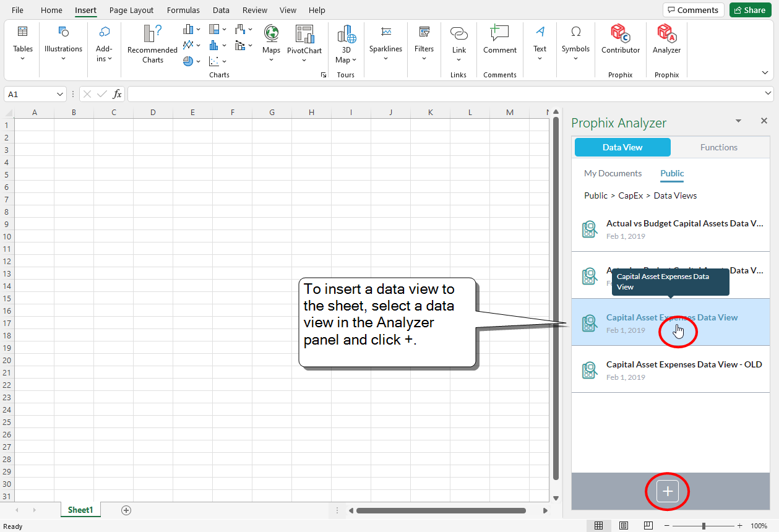The image size is (779, 532).
Task: Open the Charts dialog launcher
Action: [323, 75]
